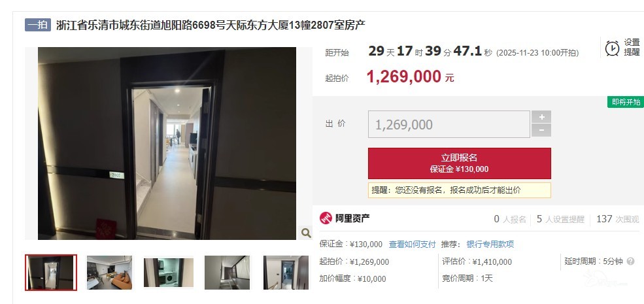Screen dimensions: 644x304
Task: Select the living room sofa thumbnail
Action: point(109,273)
